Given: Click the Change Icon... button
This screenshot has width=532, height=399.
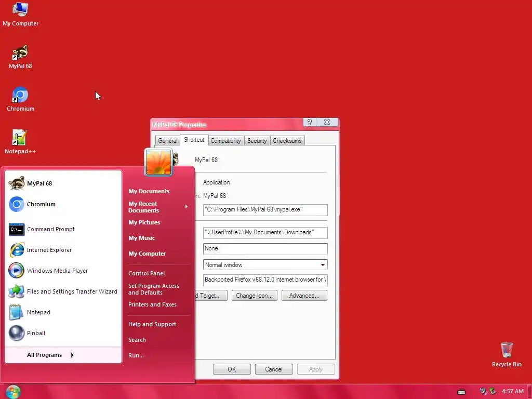Looking at the screenshot, I should click(255, 296).
